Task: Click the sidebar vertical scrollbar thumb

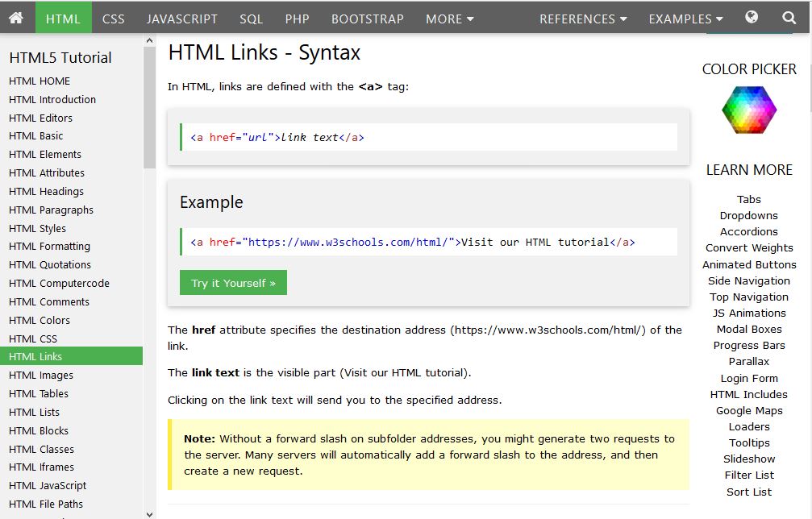Action: point(150,107)
